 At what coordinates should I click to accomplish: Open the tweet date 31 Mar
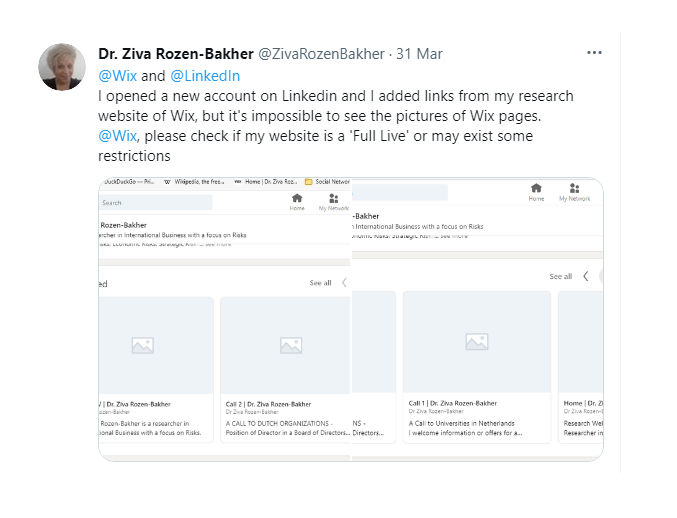(419, 54)
